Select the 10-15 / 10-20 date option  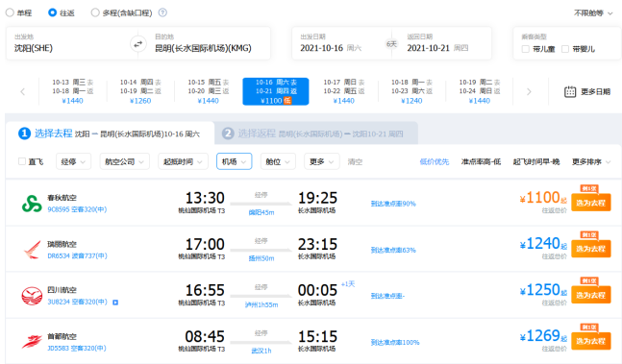209,91
